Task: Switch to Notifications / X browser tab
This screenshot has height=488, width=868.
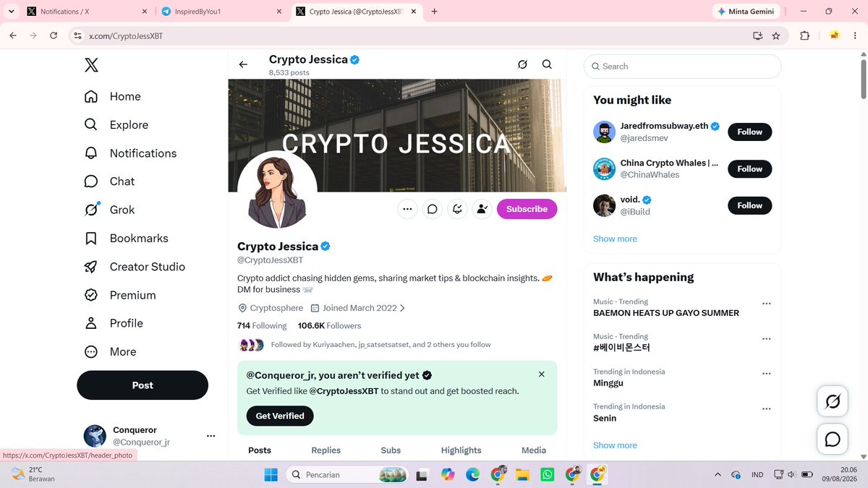Action: tap(88, 12)
